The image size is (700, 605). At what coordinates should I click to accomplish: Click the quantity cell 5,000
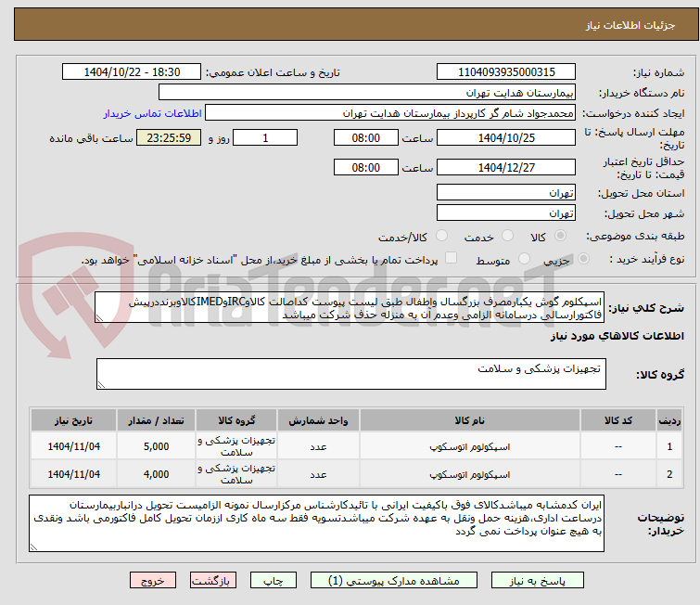(x=157, y=446)
